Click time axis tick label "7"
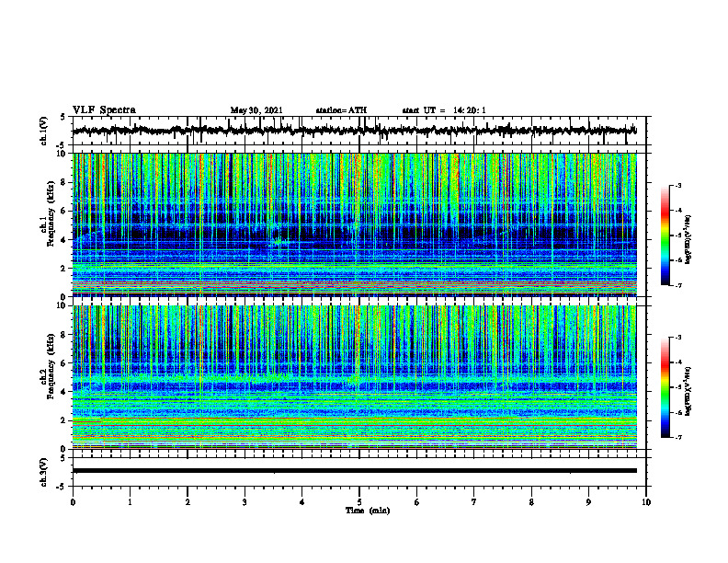The height and width of the screenshot is (563, 728). pyautogui.click(x=474, y=502)
